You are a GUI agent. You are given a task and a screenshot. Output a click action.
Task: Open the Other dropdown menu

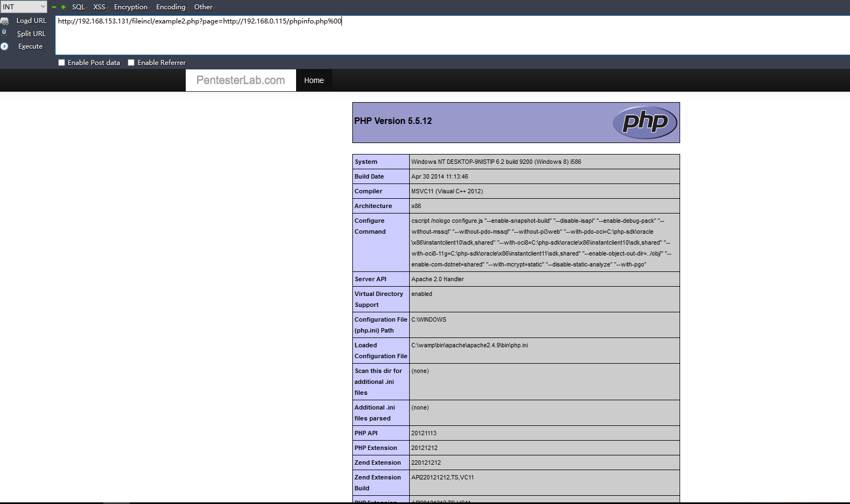coord(204,7)
